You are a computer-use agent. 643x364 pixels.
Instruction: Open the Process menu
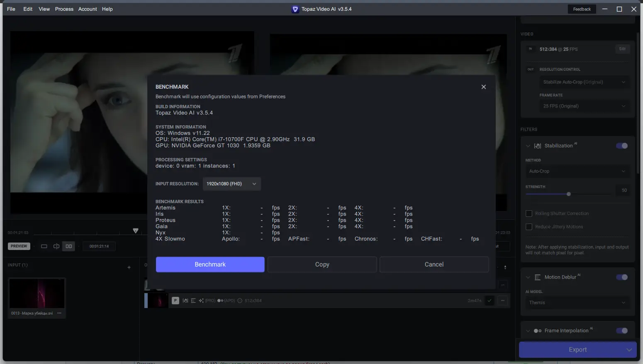tap(64, 9)
